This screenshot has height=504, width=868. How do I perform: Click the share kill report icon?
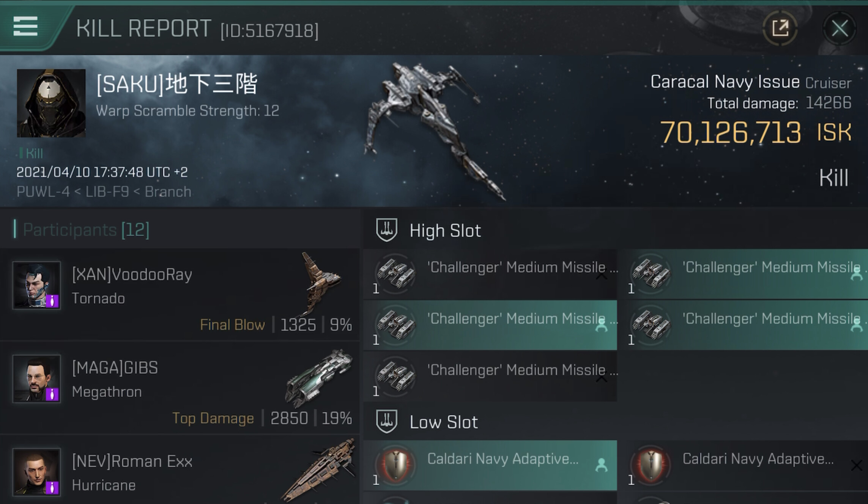(780, 28)
